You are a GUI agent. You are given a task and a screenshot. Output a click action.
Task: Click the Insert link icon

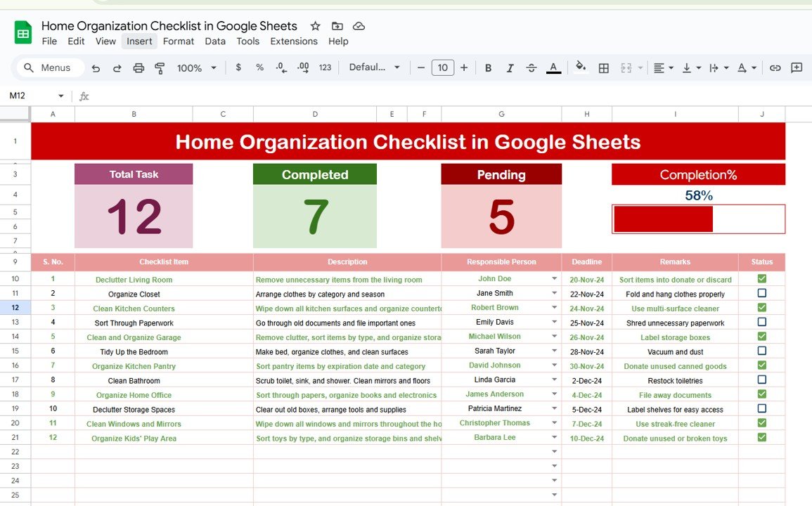click(x=775, y=68)
